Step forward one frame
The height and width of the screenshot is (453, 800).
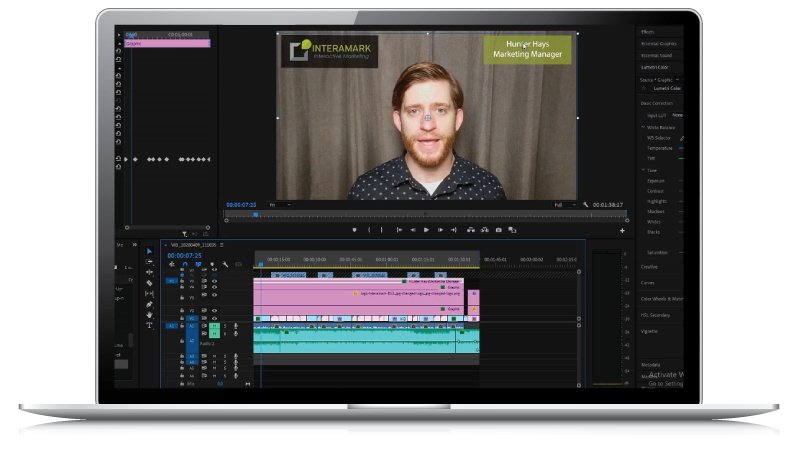(x=440, y=230)
